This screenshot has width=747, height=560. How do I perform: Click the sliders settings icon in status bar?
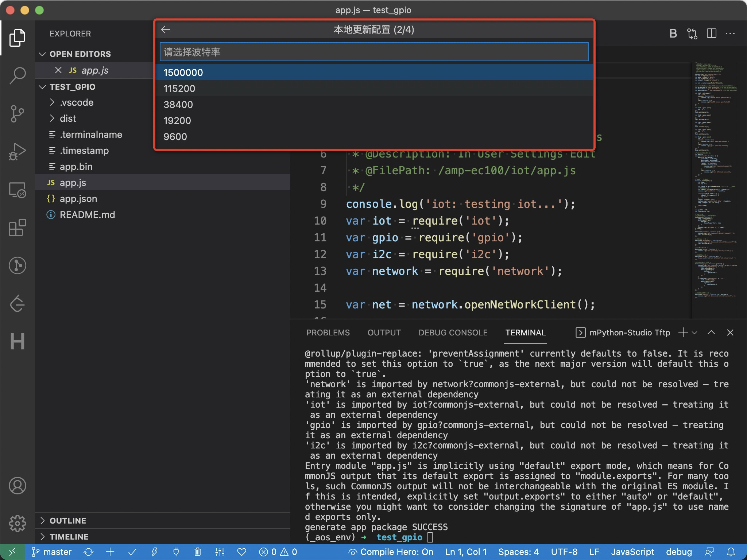[220, 552]
